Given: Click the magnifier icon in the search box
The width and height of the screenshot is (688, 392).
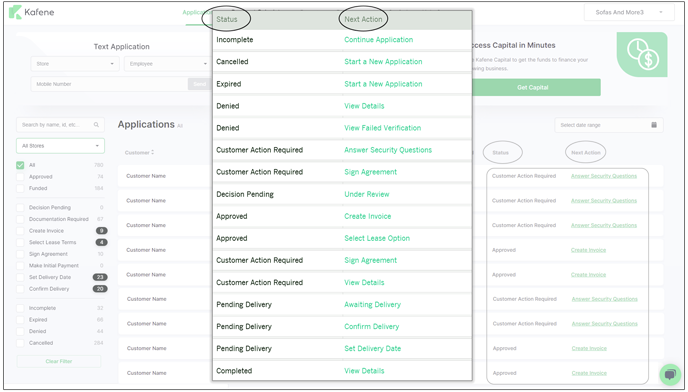Looking at the screenshot, I should (96, 125).
